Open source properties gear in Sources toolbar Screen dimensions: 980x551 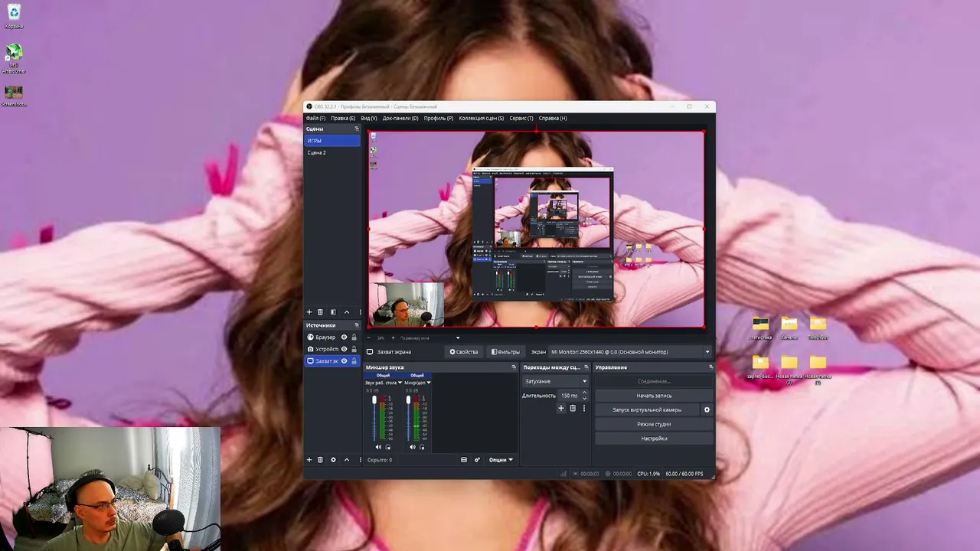click(333, 460)
